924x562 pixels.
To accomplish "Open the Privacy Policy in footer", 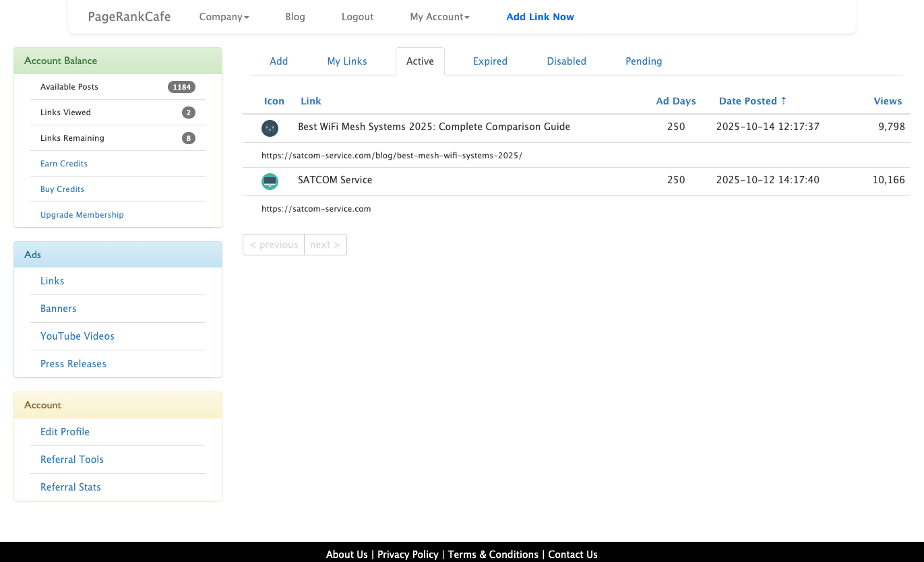I will pyautogui.click(x=408, y=554).
